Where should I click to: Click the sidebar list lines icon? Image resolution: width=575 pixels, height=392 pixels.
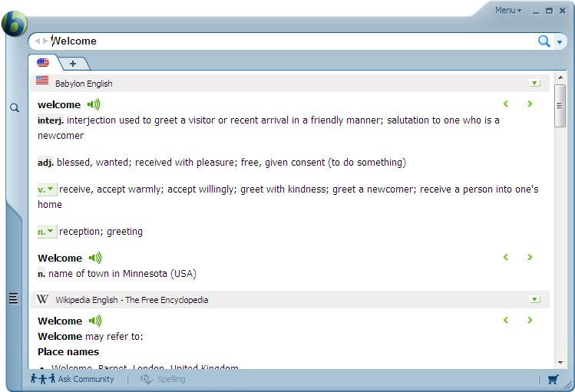[x=14, y=298]
